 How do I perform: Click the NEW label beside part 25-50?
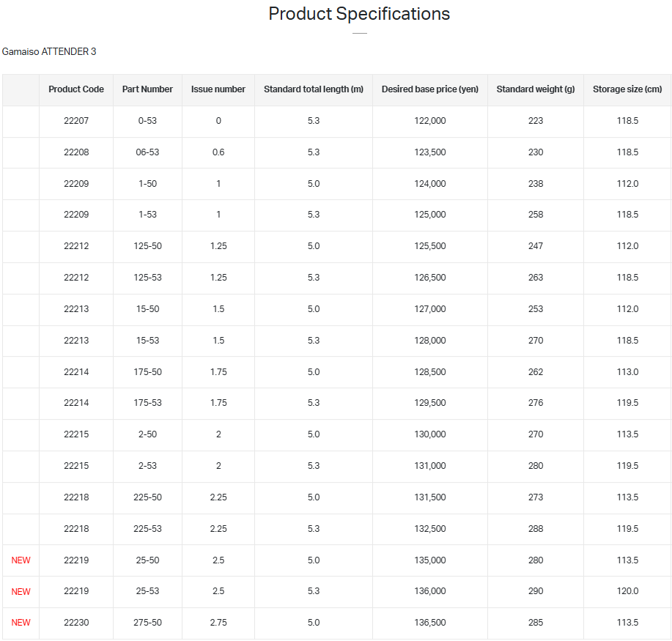coord(21,560)
